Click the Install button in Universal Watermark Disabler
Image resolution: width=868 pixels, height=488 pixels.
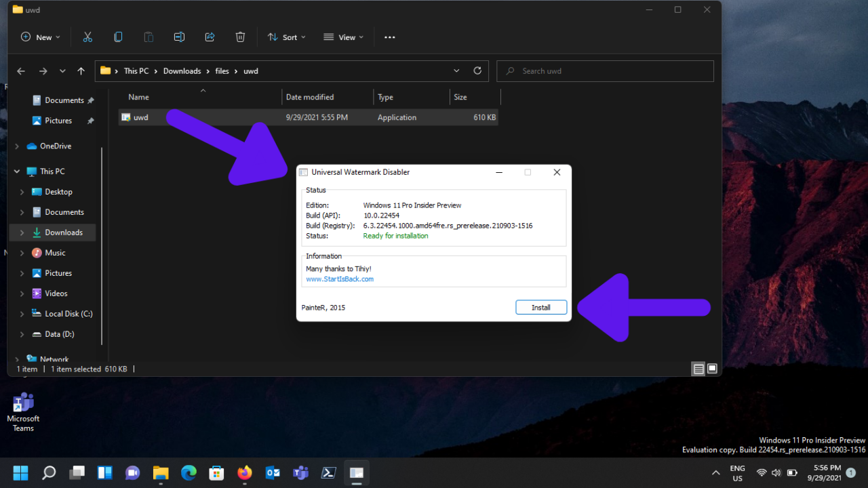tap(541, 307)
